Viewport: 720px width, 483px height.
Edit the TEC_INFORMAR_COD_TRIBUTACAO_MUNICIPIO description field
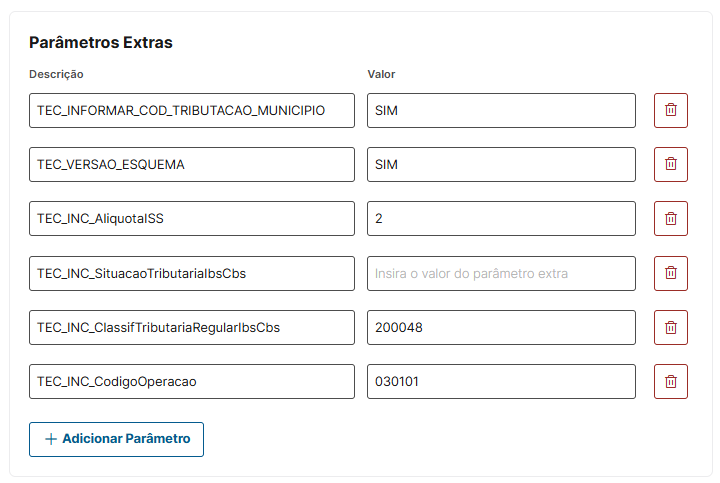click(x=191, y=111)
